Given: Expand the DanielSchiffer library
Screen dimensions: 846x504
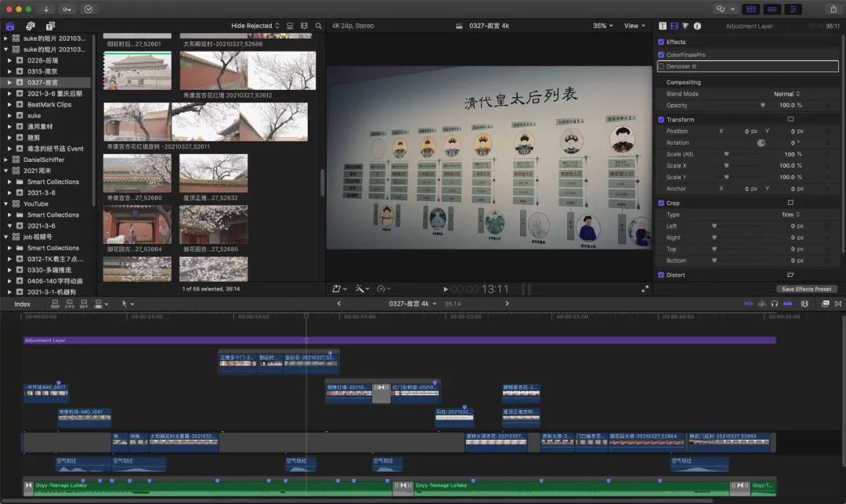Looking at the screenshot, I should (5, 160).
